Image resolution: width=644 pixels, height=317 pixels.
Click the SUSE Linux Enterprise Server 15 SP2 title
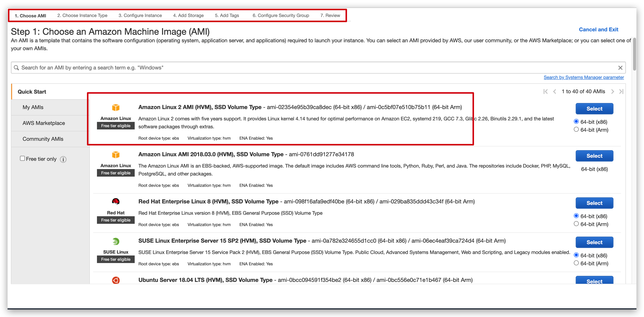222,241
